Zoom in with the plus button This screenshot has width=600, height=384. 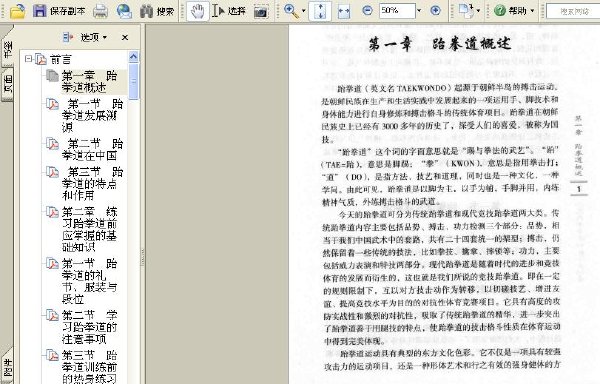pos(435,10)
